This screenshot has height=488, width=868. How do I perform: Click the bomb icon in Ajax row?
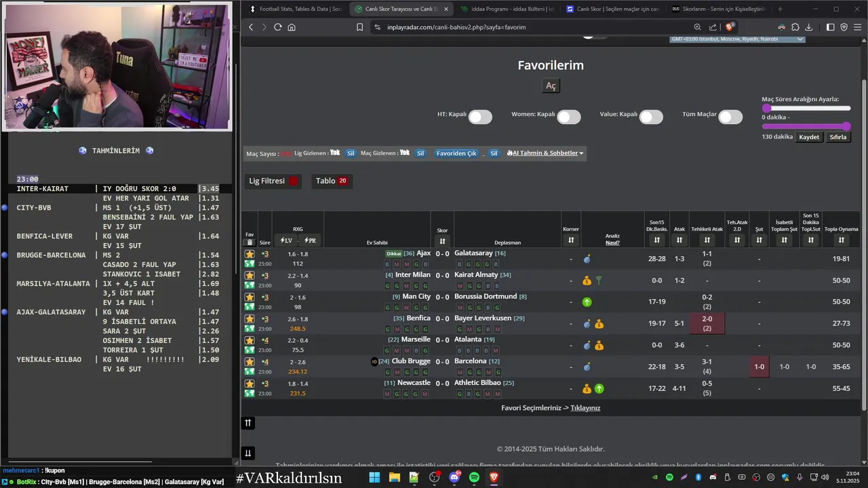point(587,259)
